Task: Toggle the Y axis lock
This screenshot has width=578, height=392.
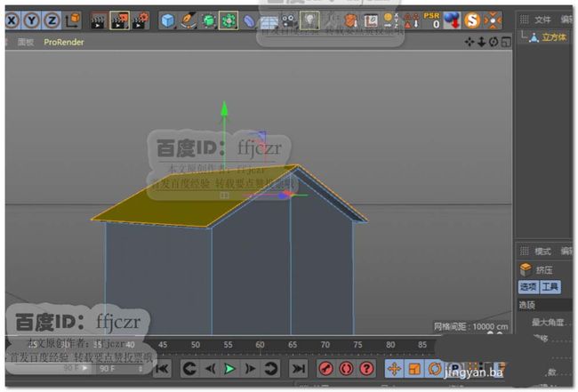Action: click(32, 20)
